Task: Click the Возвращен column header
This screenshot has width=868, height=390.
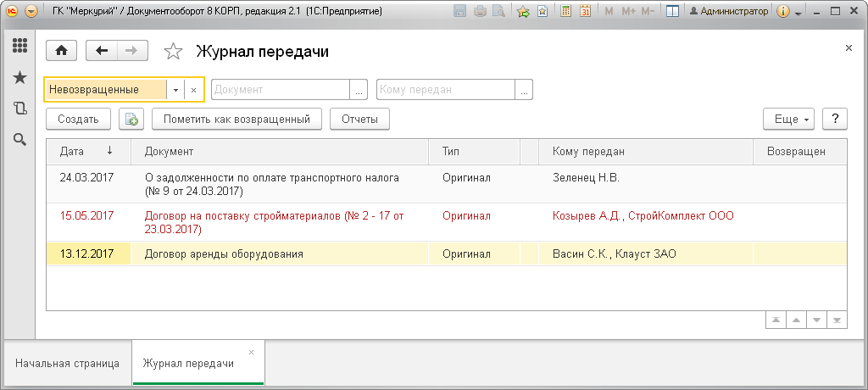Action: click(x=800, y=152)
